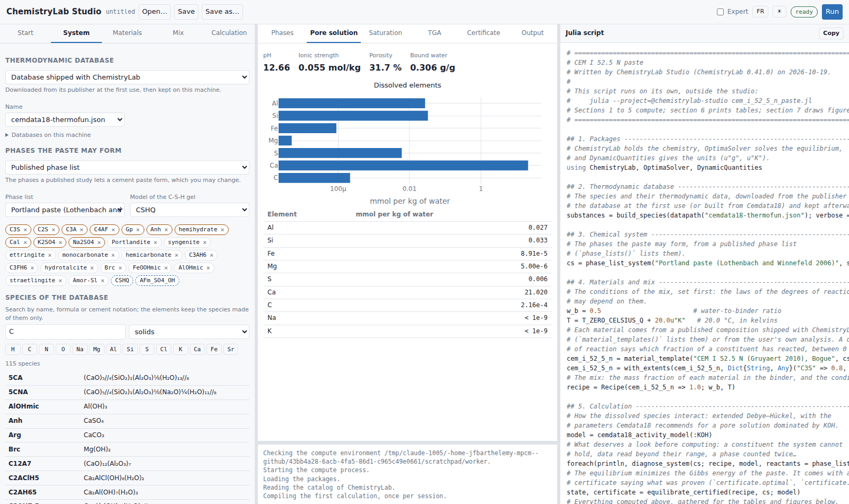
Task: Click the Save as... button
Action: pyautogui.click(x=222, y=12)
